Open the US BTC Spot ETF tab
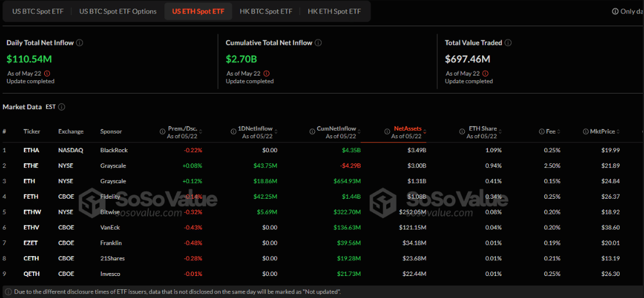 point(38,11)
